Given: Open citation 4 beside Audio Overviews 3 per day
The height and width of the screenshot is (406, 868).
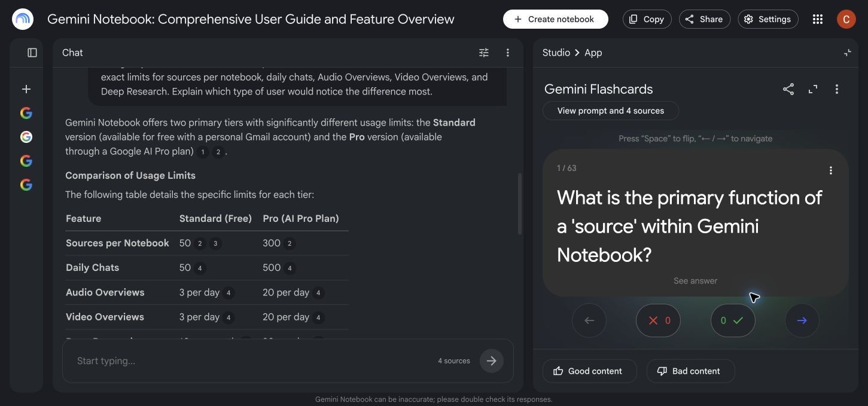Looking at the screenshot, I should coord(228,293).
